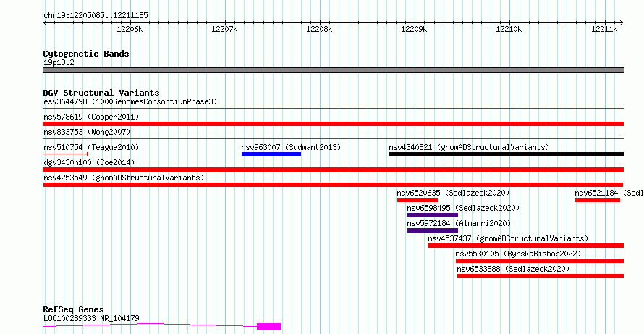The height and width of the screenshot is (334, 644).
Task: Click the chr19:12205085..12211185 coordinate label
Action: click(96, 16)
